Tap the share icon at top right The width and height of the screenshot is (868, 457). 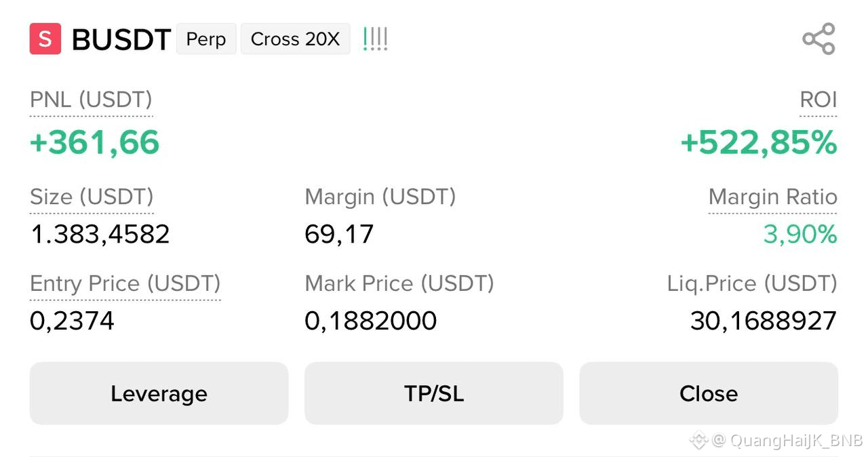(x=818, y=39)
